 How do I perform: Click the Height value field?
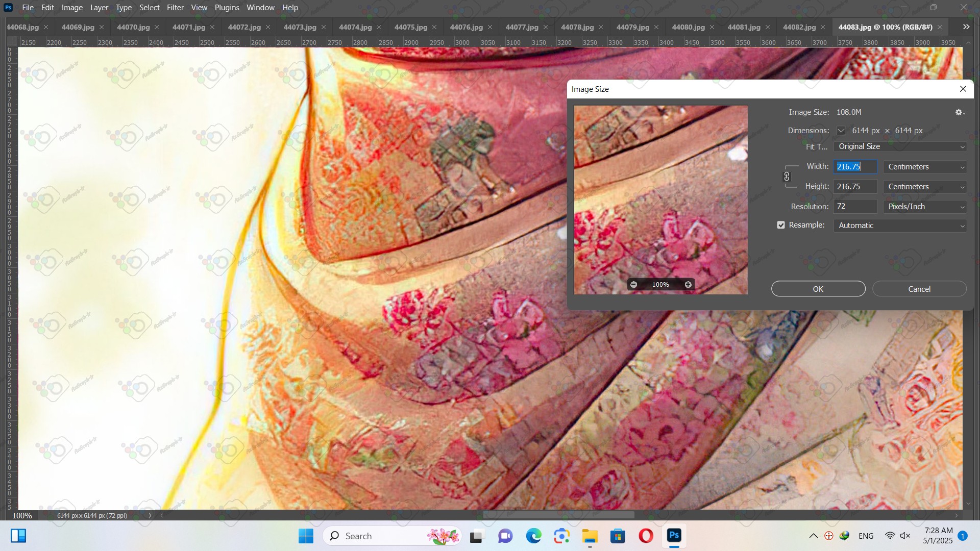tap(855, 187)
